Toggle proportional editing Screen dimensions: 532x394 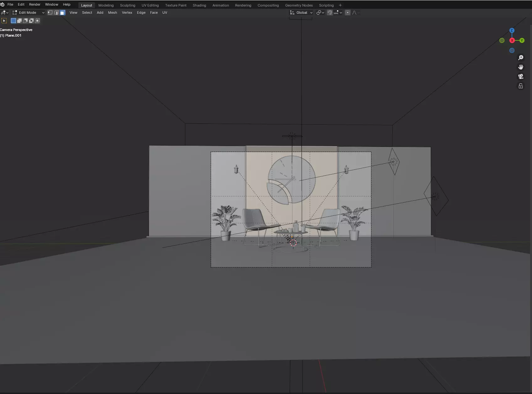pos(348,13)
